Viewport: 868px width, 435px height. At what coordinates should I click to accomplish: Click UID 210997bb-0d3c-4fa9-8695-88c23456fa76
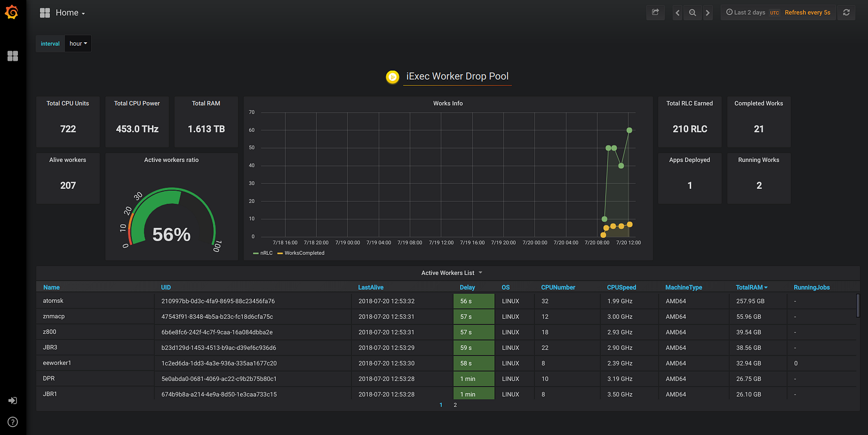(218, 301)
